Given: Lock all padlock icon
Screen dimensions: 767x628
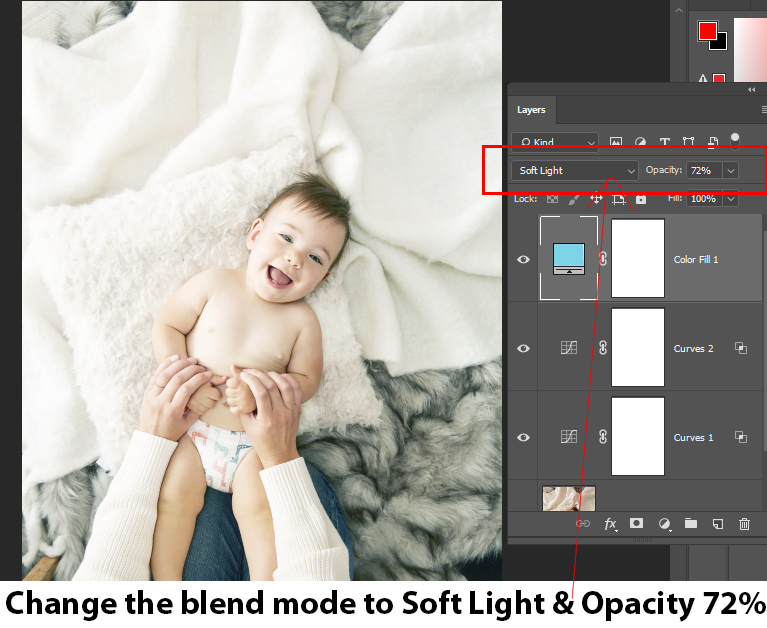Looking at the screenshot, I should [x=641, y=199].
